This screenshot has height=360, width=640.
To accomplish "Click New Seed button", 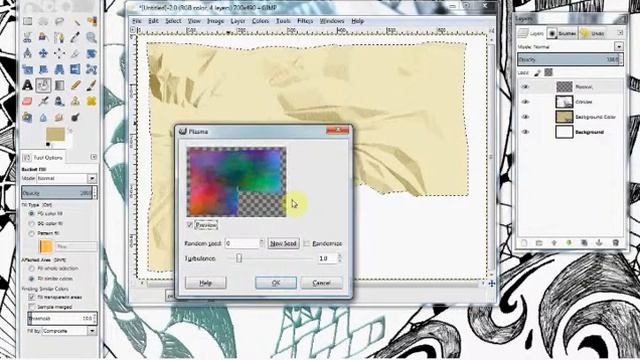I will coord(283,243).
